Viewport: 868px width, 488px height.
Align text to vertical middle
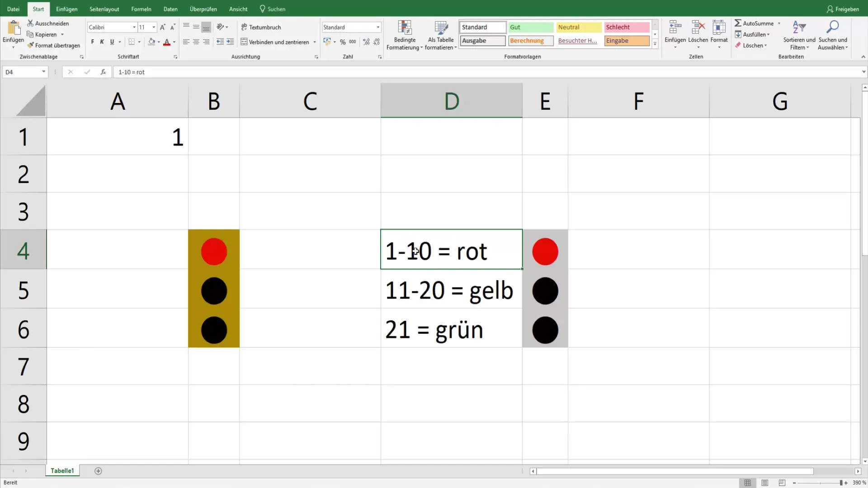[196, 27]
